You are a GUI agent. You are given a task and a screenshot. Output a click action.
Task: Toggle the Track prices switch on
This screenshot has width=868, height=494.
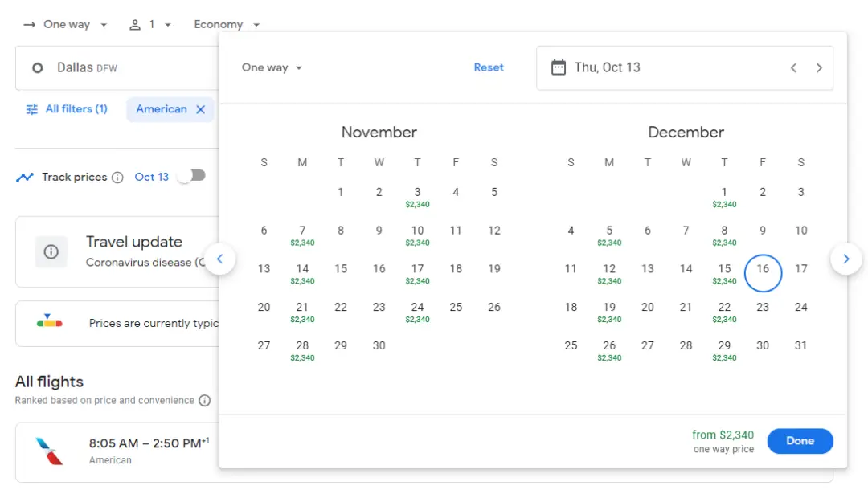[191, 176]
